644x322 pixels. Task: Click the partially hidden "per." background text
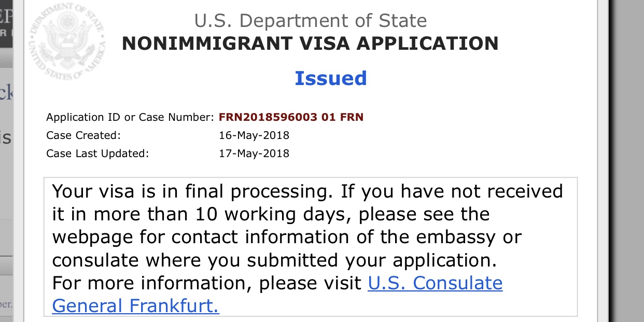point(6,303)
